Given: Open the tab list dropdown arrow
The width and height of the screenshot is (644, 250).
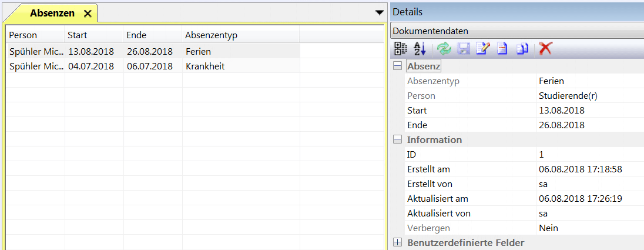Looking at the screenshot, I should point(379,12).
